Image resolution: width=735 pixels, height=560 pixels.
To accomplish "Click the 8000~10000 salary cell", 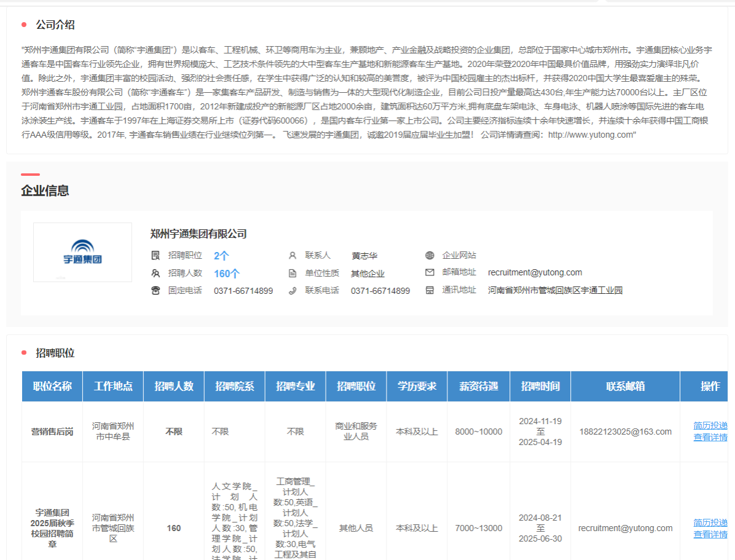I will (x=479, y=432).
